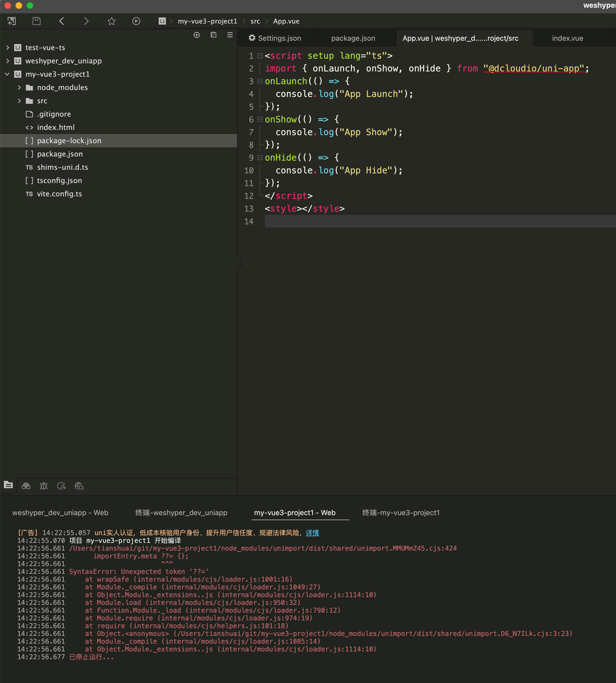Navigate forward with the right arrow icon
Viewport: 616px width, 683px height.
pos(86,21)
